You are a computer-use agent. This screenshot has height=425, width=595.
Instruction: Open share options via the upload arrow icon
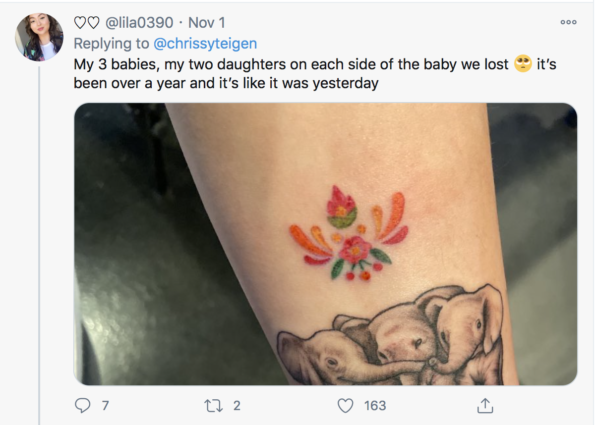click(x=485, y=405)
